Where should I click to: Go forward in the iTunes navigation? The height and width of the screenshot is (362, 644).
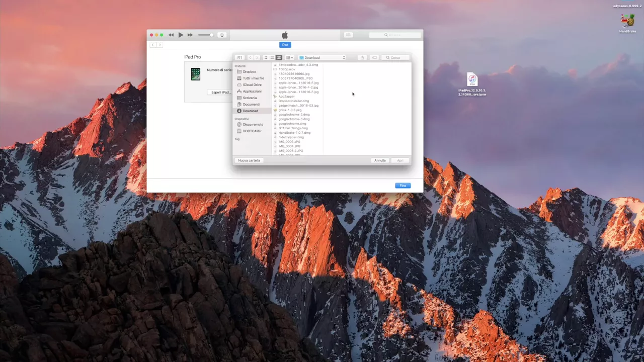[x=160, y=45]
